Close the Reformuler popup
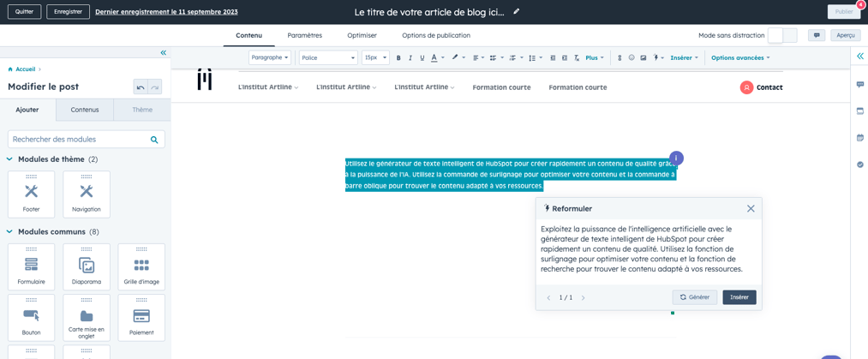 pyautogui.click(x=751, y=208)
